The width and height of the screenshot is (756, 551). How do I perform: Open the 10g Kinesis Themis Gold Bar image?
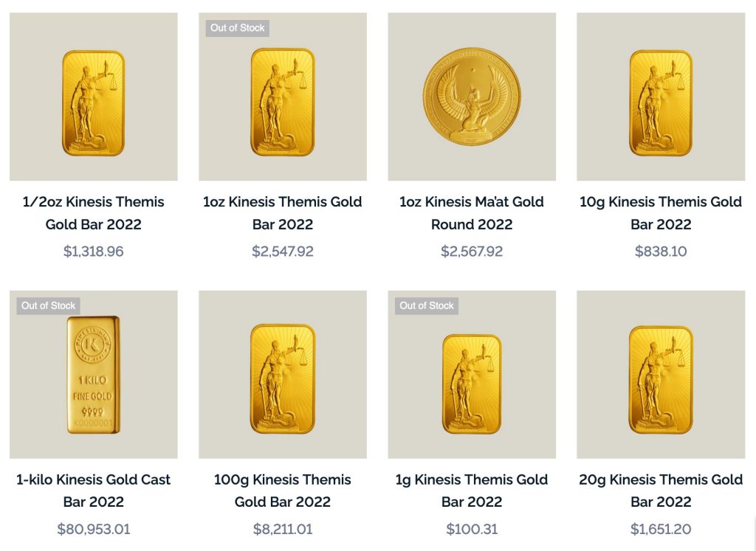[x=660, y=102]
